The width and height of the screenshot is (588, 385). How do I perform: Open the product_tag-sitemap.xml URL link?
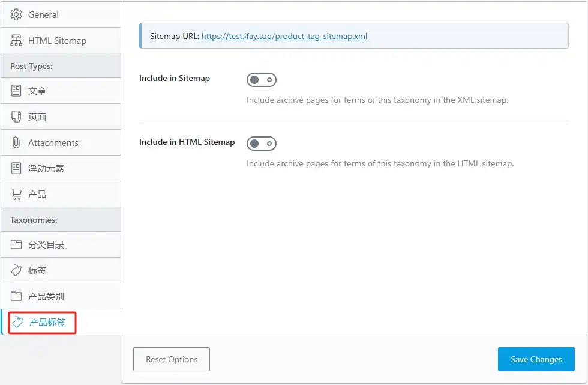coord(284,36)
